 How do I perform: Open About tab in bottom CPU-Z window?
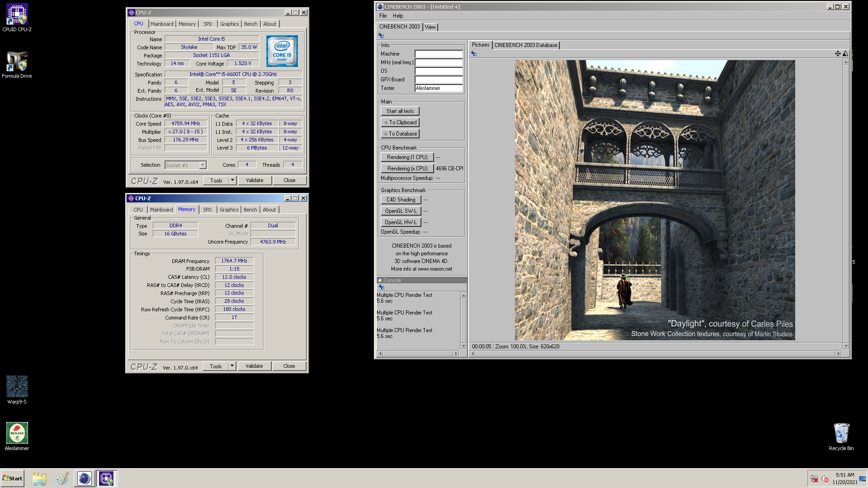pyautogui.click(x=269, y=210)
